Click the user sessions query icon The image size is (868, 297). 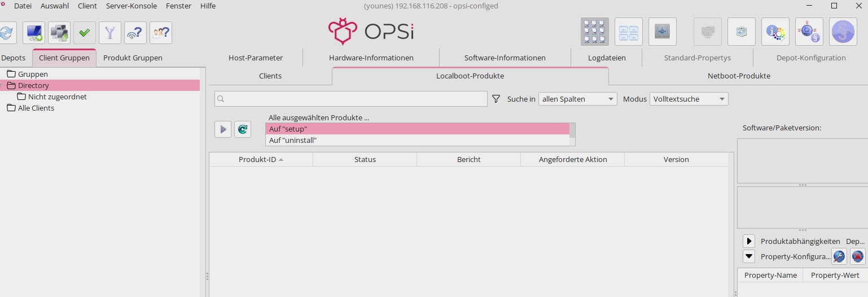161,33
